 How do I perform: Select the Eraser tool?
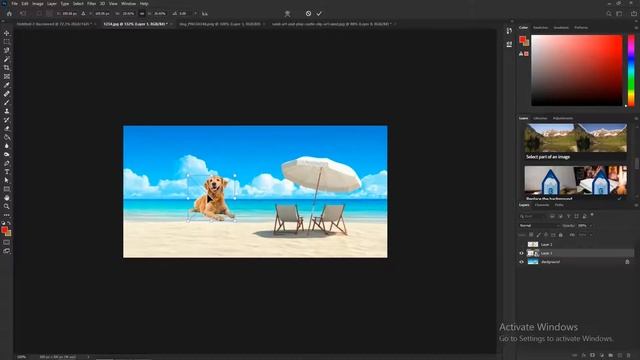(7, 129)
